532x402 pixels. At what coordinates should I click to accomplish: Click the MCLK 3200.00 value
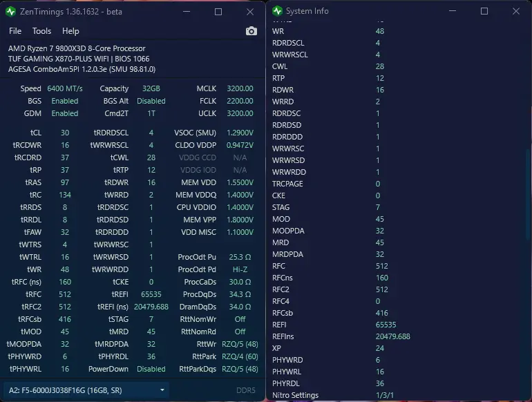(240, 88)
